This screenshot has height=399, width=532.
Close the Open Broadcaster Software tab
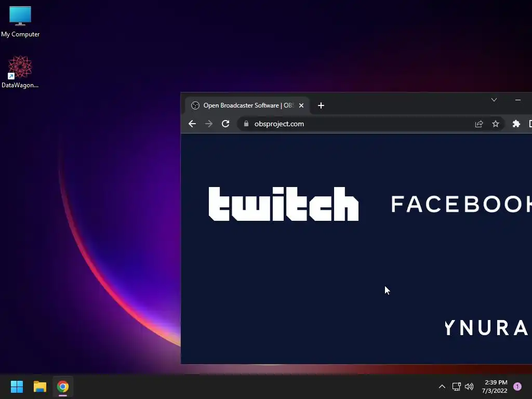point(301,105)
